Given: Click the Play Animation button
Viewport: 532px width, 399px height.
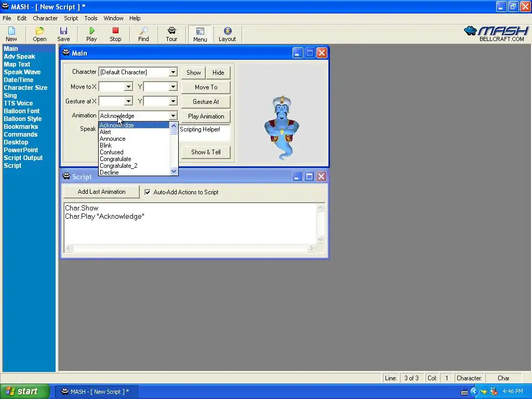Looking at the screenshot, I should (x=206, y=116).
